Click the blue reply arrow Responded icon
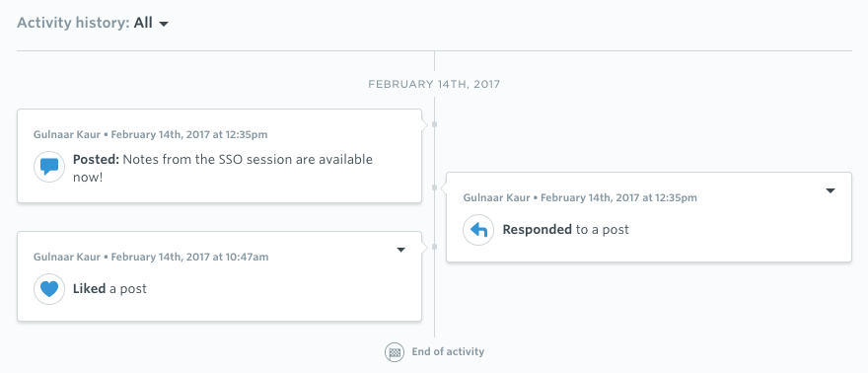Screen dimensions: 868x373 coord(478,230)
